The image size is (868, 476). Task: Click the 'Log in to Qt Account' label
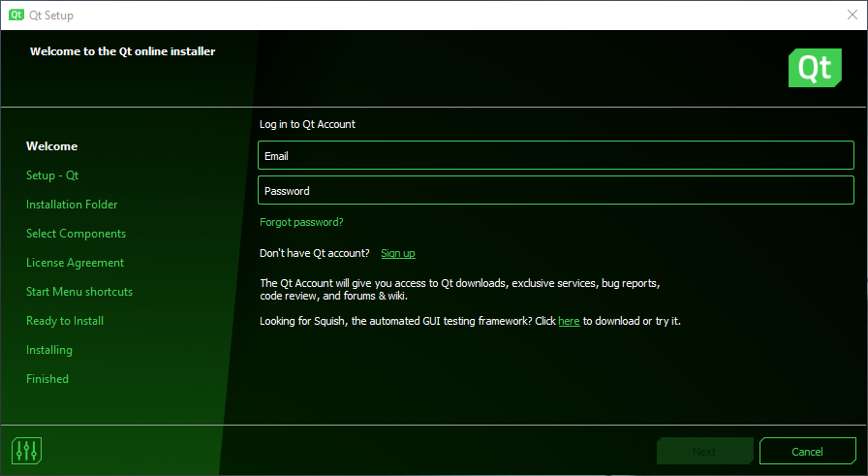tap(307, 124)
